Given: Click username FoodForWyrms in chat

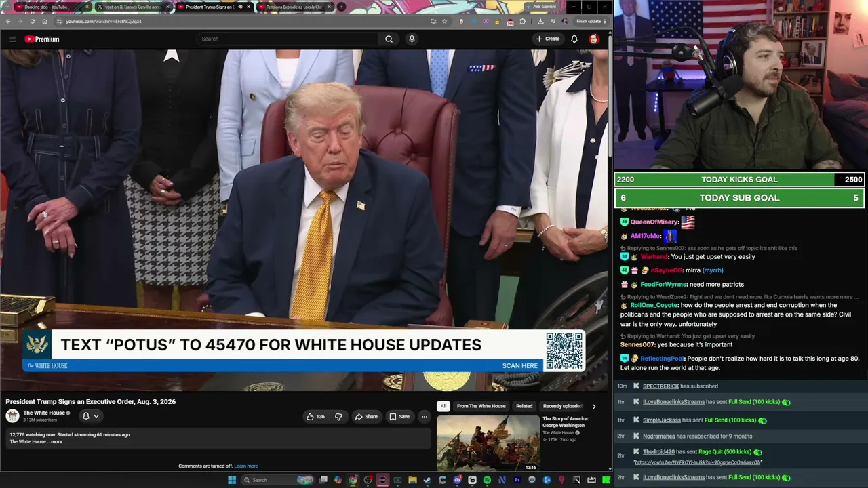Looking at the screenshot, I should pyautogui.click(x=664, y=285).
